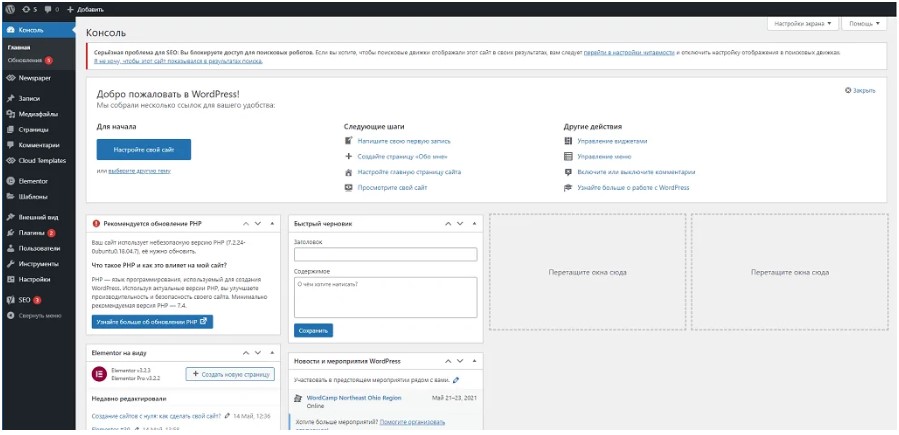Screen dimensions: 899x435
Task: Open the Управление меню link
Action: click(604, 156)
